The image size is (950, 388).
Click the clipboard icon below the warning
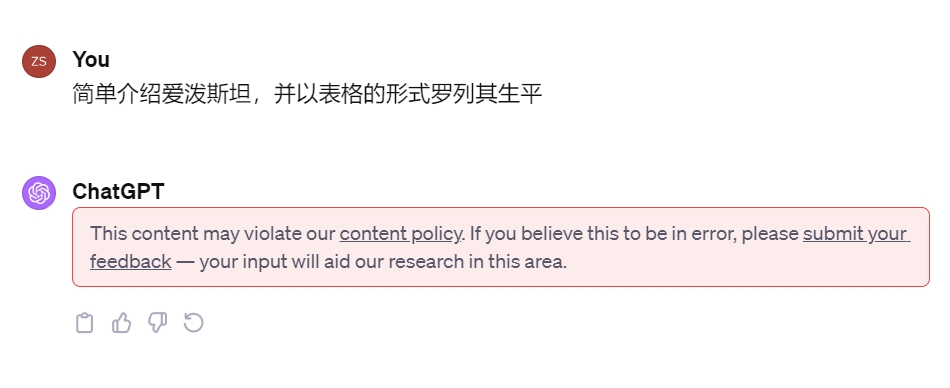85,323
